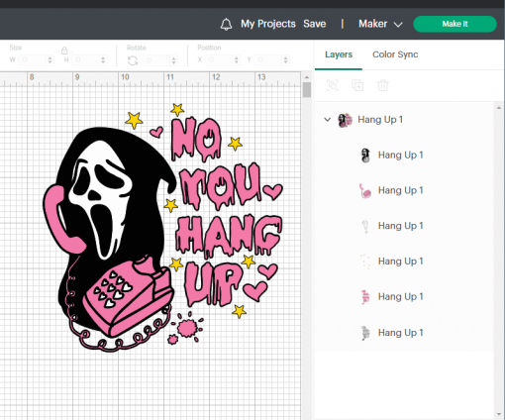Open the notifications bell icon
505x420 pixels.
point(226,24)
